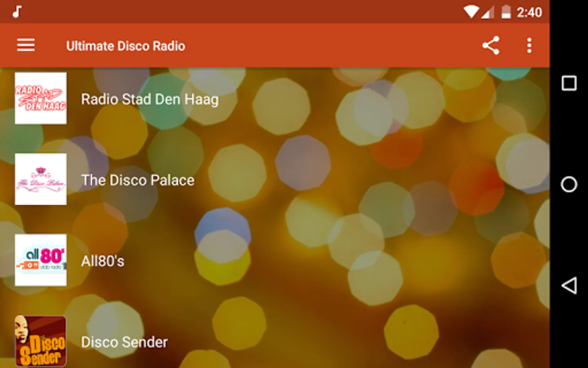Open the Radio Stad Den Haag logo

tap(41, 98)
